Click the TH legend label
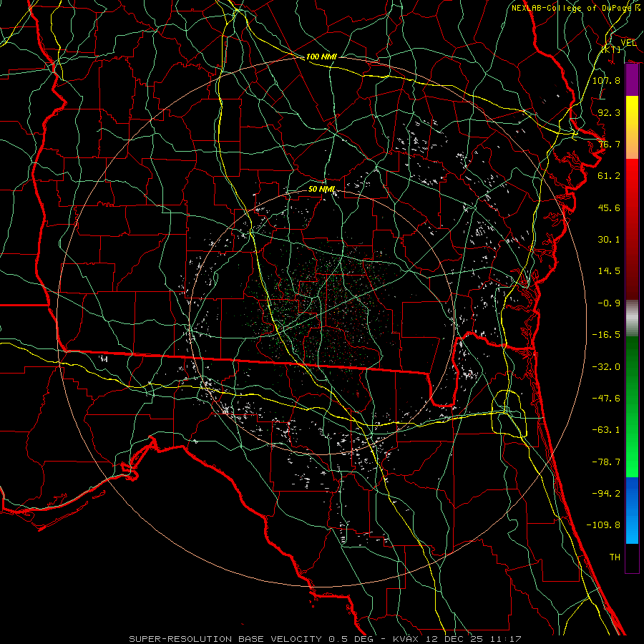 (x=615, y=557)
